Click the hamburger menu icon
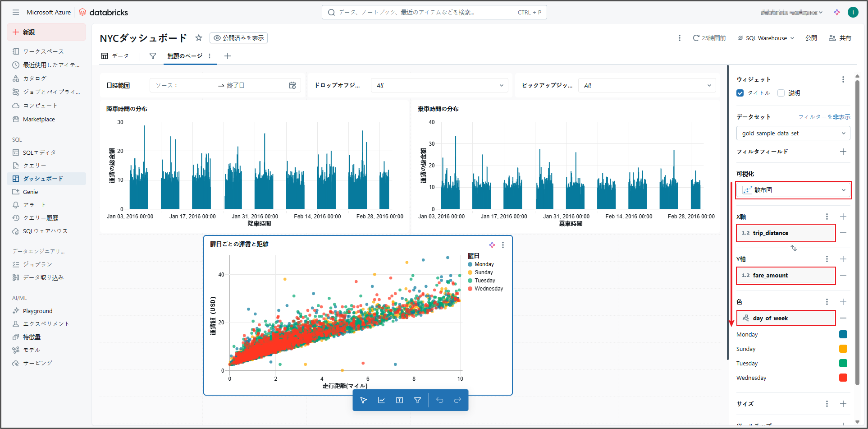 (16, 12)
